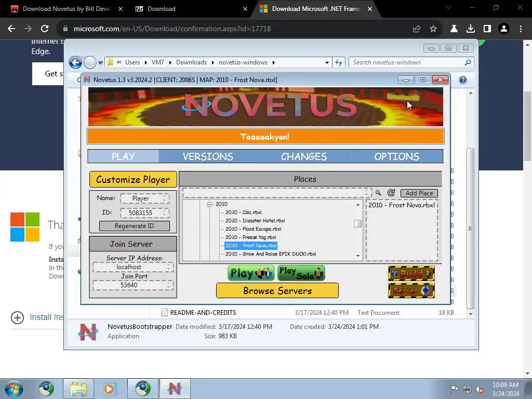Screen dimensions: 532x399
Task: Launch the Build studio button
Action: [x=411, y=273]
